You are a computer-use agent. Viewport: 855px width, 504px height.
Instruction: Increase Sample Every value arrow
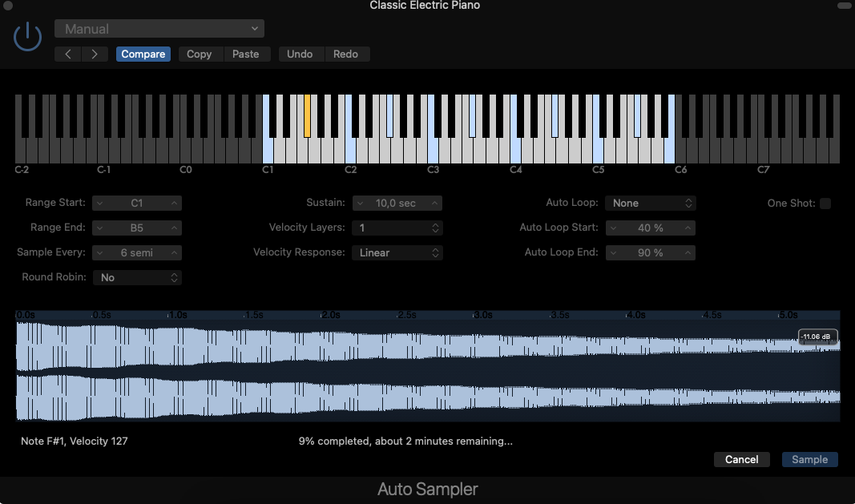(174, 252)
